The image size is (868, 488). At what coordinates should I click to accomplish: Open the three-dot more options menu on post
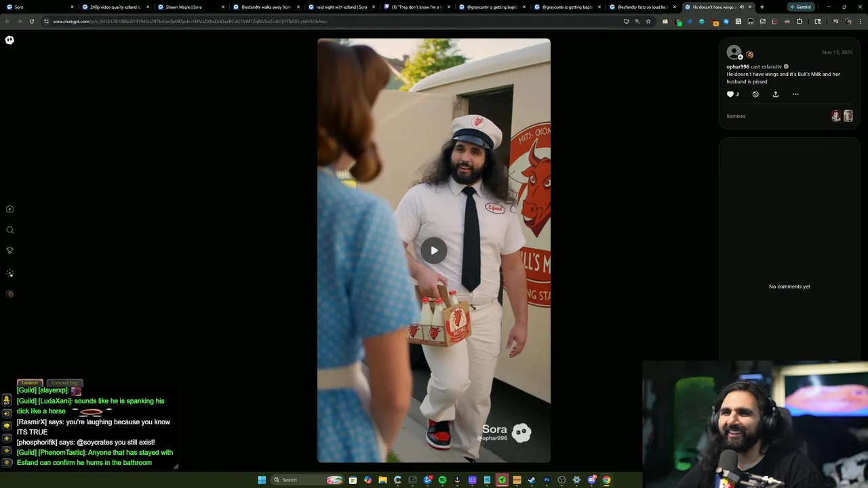pyautogui.click(x=795, y=94)
